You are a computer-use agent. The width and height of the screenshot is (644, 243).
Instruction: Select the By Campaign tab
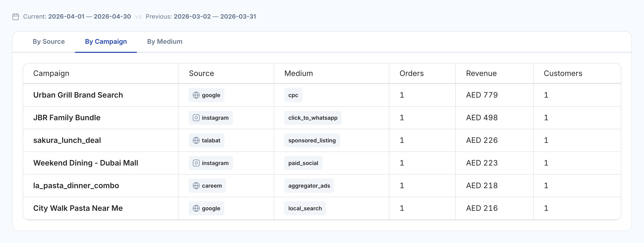click(106, 41)
